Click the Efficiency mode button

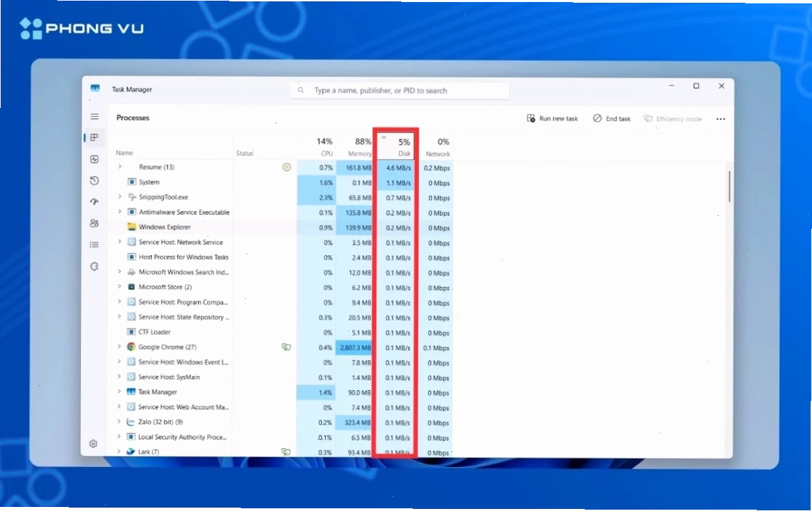coord(673,119)
